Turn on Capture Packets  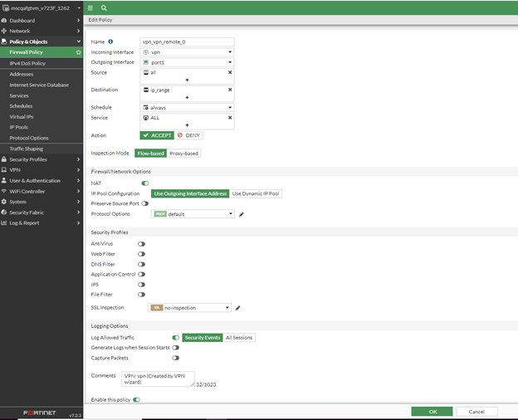coord(175,359)
